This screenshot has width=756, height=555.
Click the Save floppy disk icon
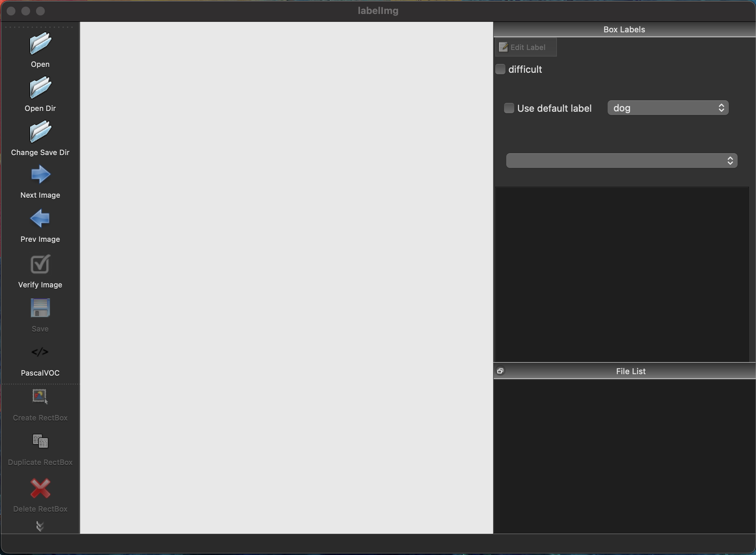[40, 308]
